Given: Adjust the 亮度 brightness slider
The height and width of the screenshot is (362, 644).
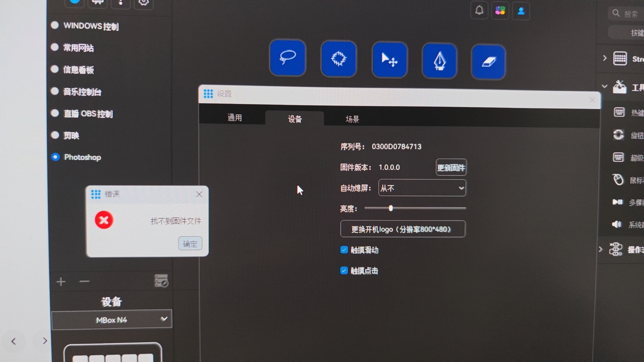Looking at the screenshot, I should 415,208.
